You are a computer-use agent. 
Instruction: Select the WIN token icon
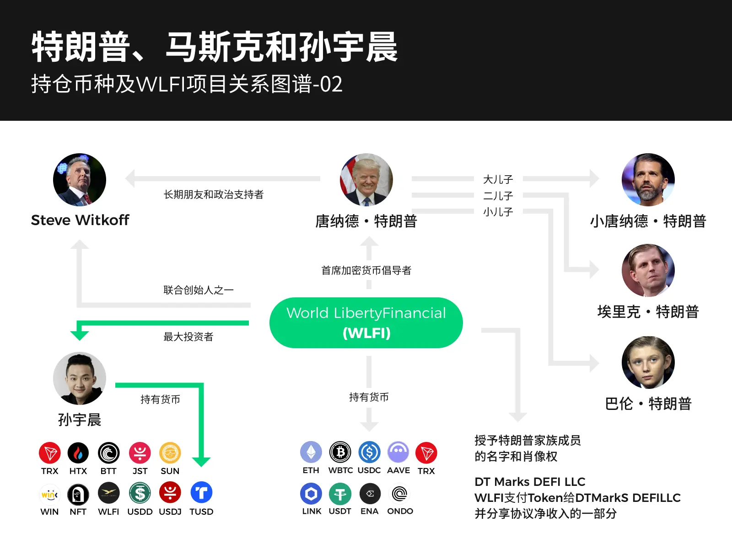tap(50, 494)
